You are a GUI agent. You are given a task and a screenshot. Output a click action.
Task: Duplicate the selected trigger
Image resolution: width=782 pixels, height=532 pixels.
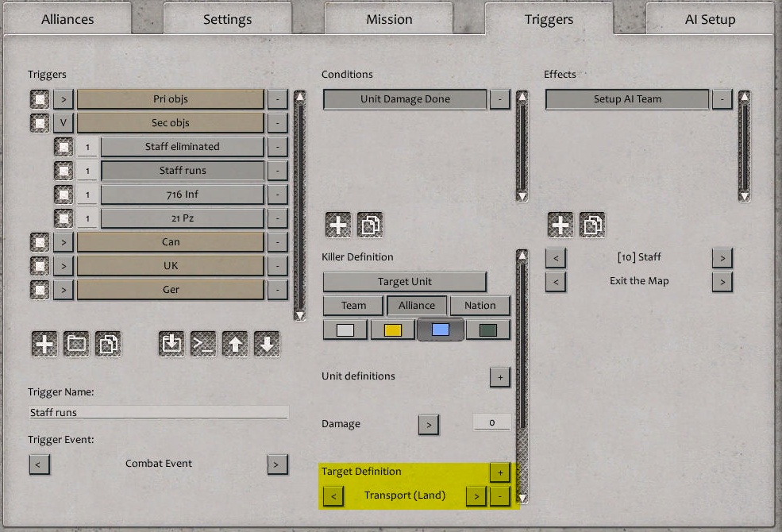click(109, 343)
